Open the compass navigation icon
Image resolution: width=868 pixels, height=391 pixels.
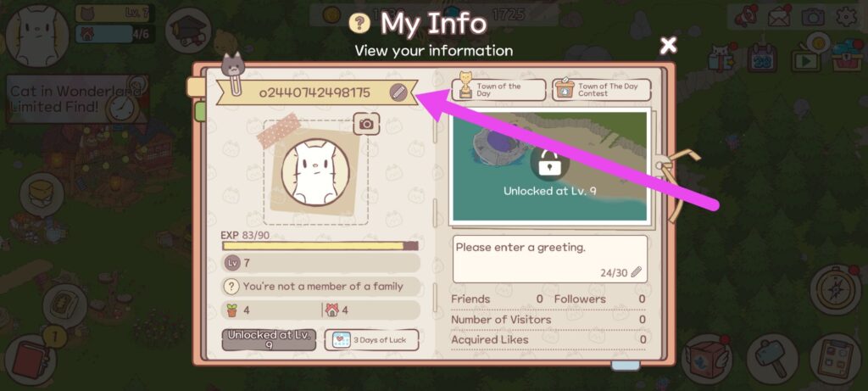(x=835, y=289)
